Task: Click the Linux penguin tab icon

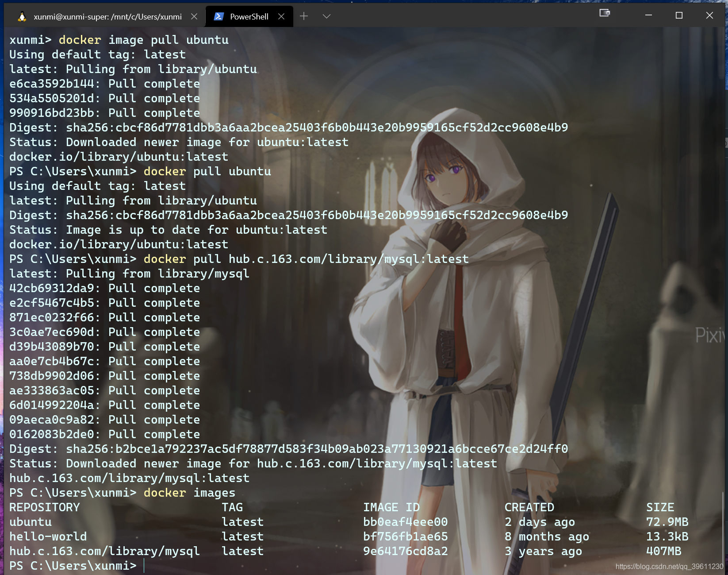Action: [22, 16]
